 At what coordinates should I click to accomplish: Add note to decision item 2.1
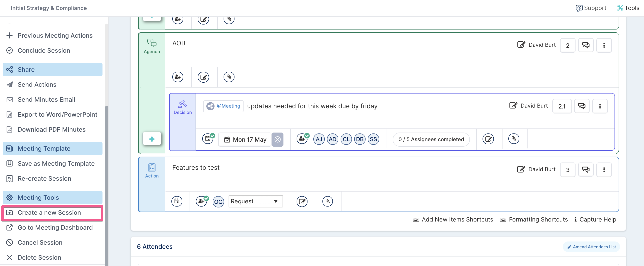(x=488, y=139)
